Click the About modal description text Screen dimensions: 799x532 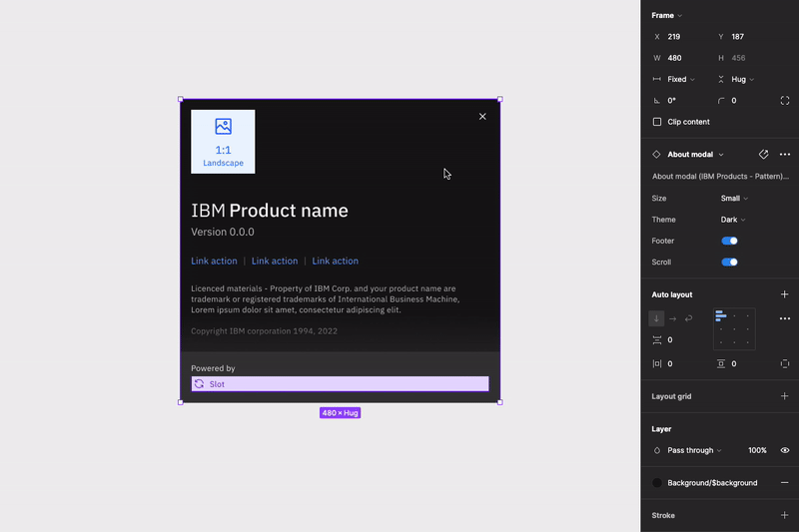[x=720, y=177]
